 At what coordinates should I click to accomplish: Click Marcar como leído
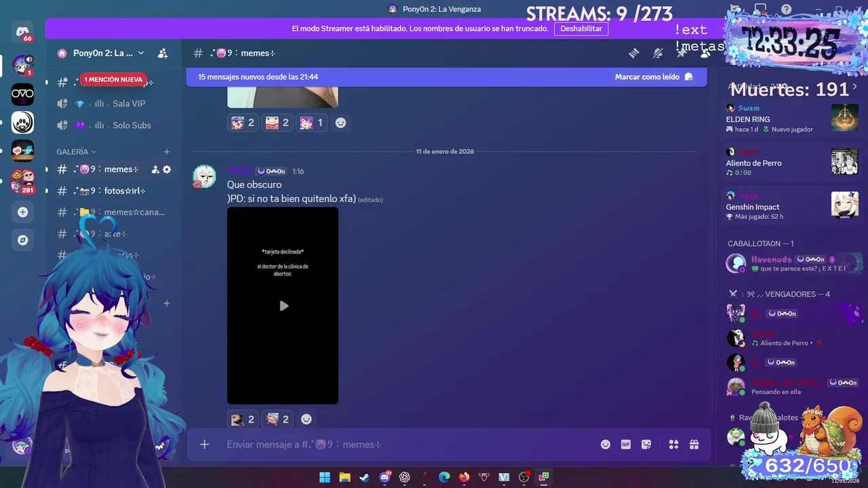tap(654, 77)
